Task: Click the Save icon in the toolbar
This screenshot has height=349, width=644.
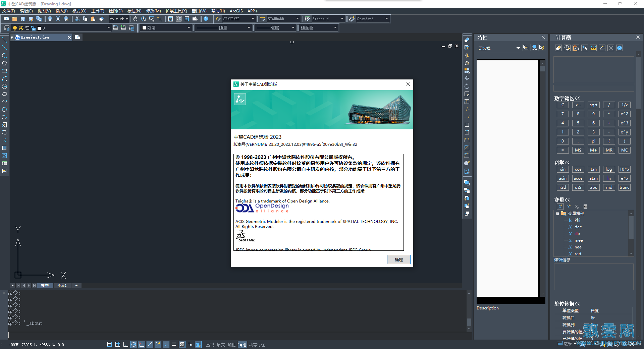Action: click(23, 19)
